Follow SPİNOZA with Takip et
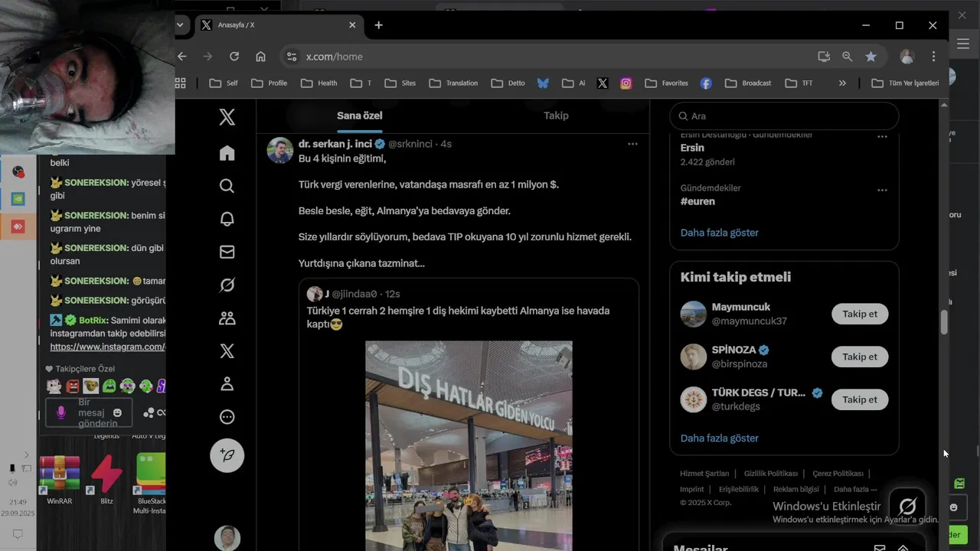 coord(860,357)
